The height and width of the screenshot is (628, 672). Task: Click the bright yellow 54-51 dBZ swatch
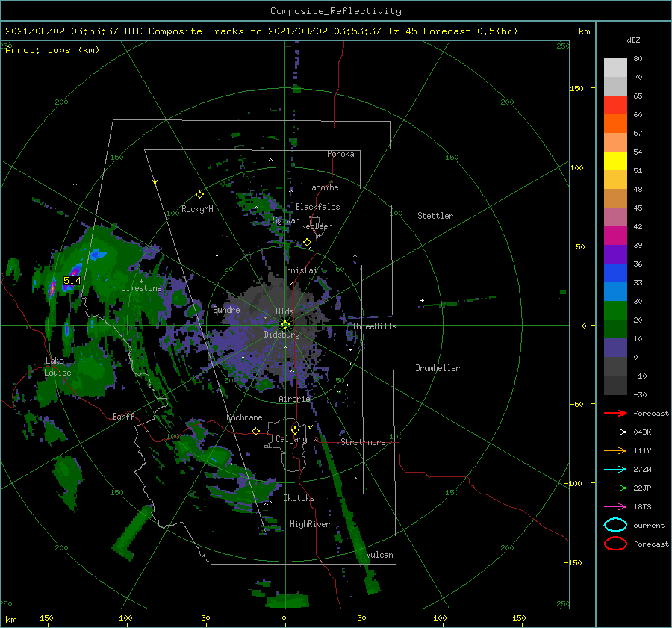pyautogui.click(x=615, y=161)
